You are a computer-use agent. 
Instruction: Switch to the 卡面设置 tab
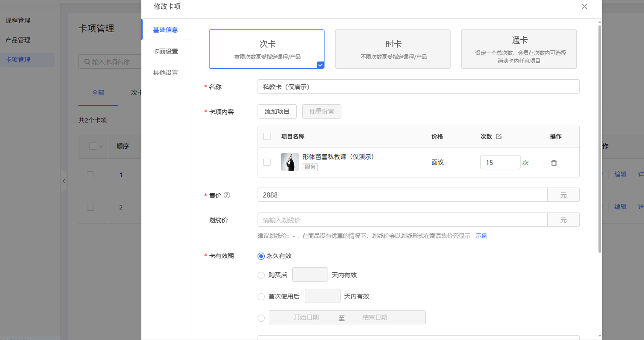(x=166, y=51)
